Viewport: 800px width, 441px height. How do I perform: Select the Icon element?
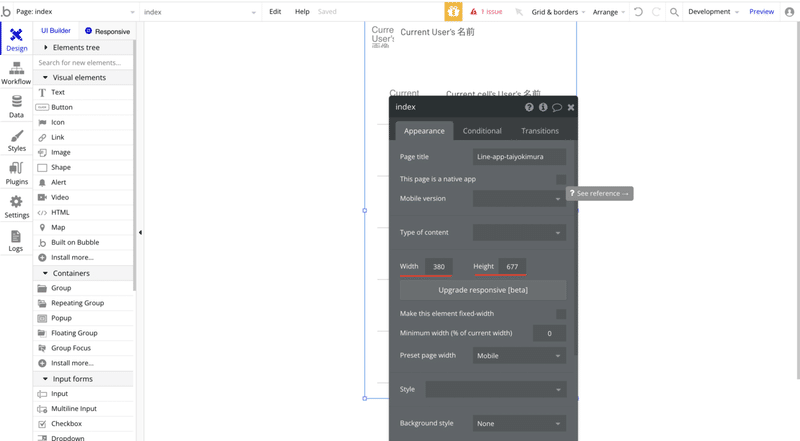tap(85, 122)
